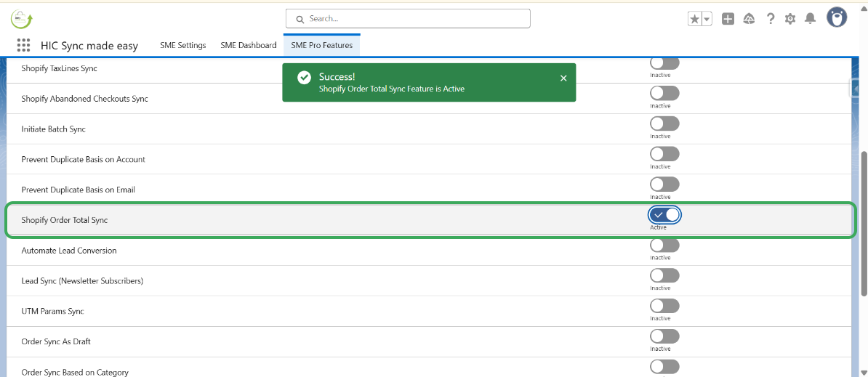
Task: Toggle Shopify Abandoned Checkouts Sync on
Action: (x=664, y=93)
